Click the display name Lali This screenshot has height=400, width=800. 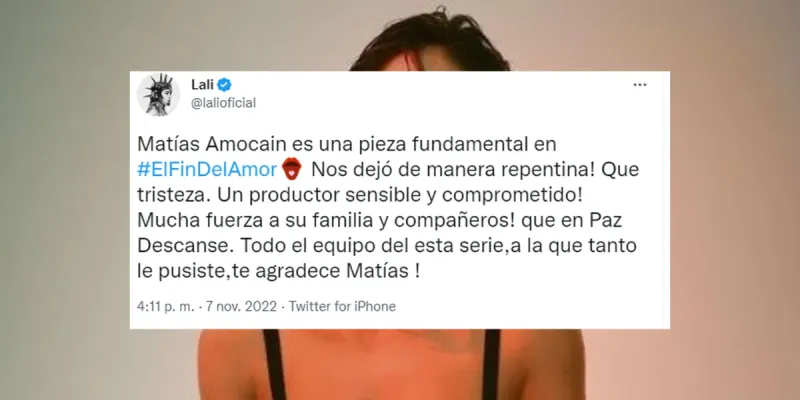[202, 85]
